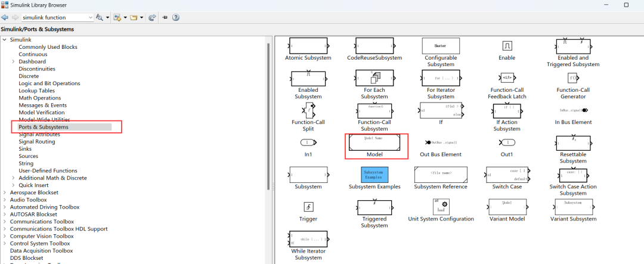Screen dimensions: 644x264
Task: Open the search box history dropdown
Action: pos(91,18)
